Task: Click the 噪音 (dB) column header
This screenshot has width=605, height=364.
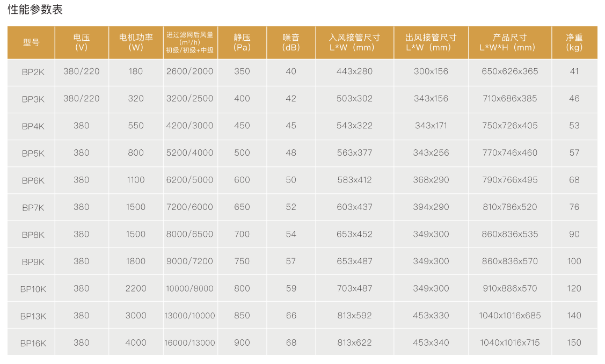Action: point(291,42)
